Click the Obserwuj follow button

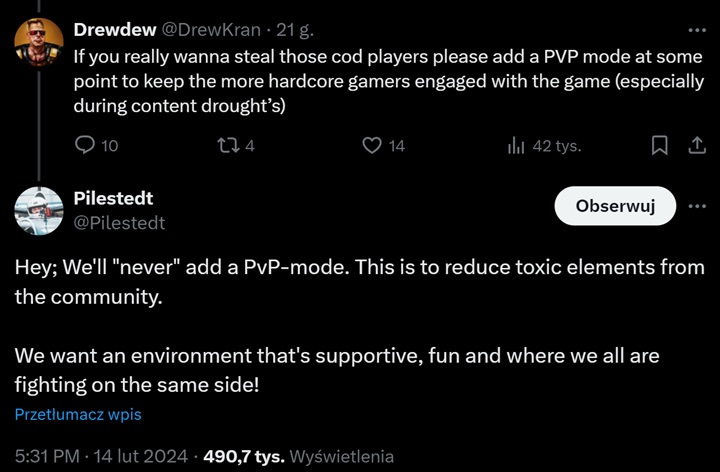point(614,207)
